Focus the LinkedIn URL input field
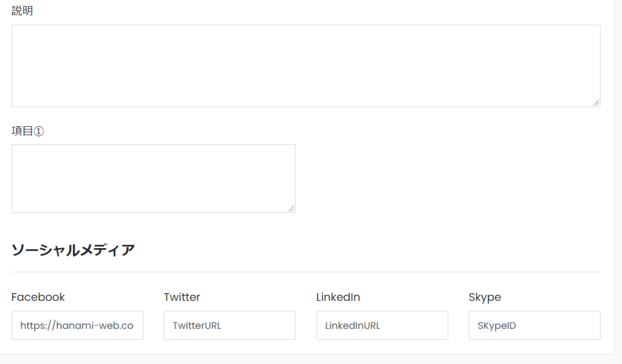 (x=382, y=325)
